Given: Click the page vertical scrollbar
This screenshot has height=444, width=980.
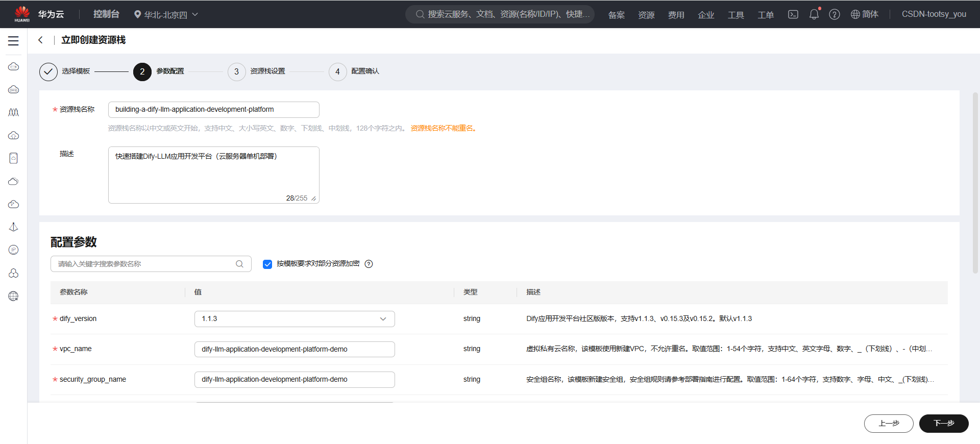Looking at the screenshot, I should click(975, 183).
